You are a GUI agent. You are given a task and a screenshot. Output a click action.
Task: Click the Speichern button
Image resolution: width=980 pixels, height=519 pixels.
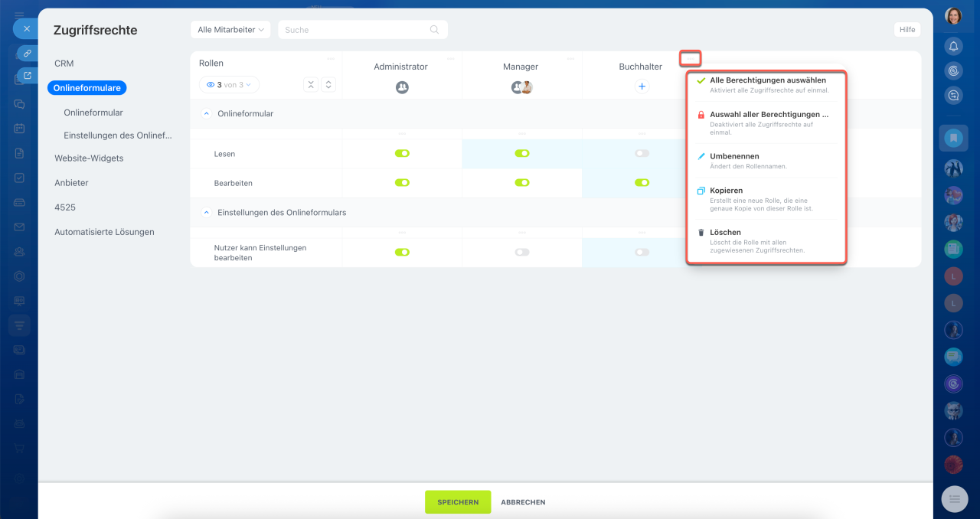458,502
